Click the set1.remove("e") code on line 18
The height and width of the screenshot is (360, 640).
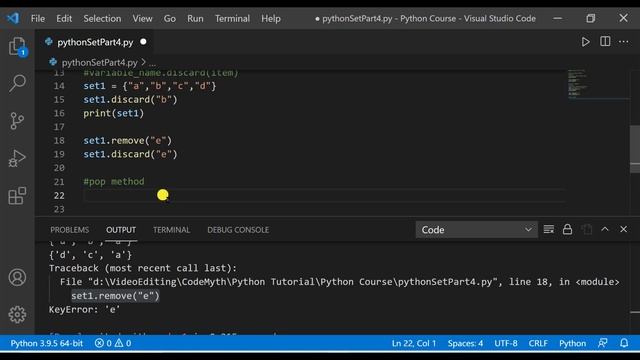(128, 140)
